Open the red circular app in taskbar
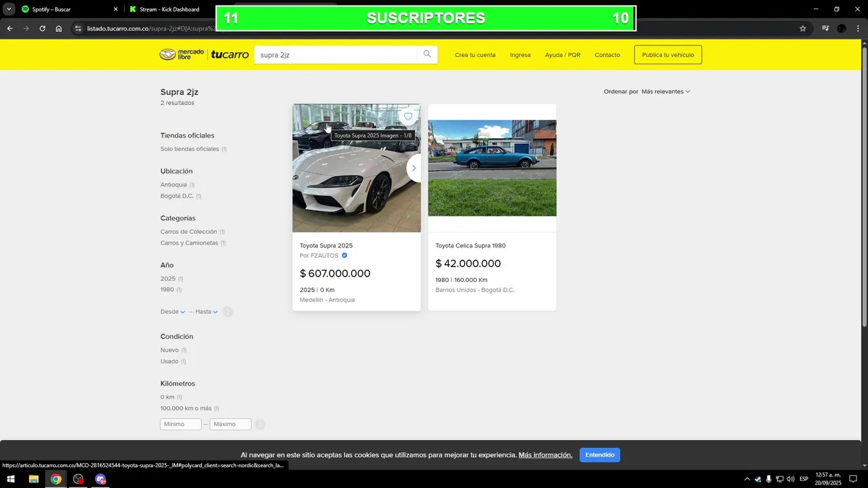The height and width of the screenshot is (488, 868). (78, 479)
